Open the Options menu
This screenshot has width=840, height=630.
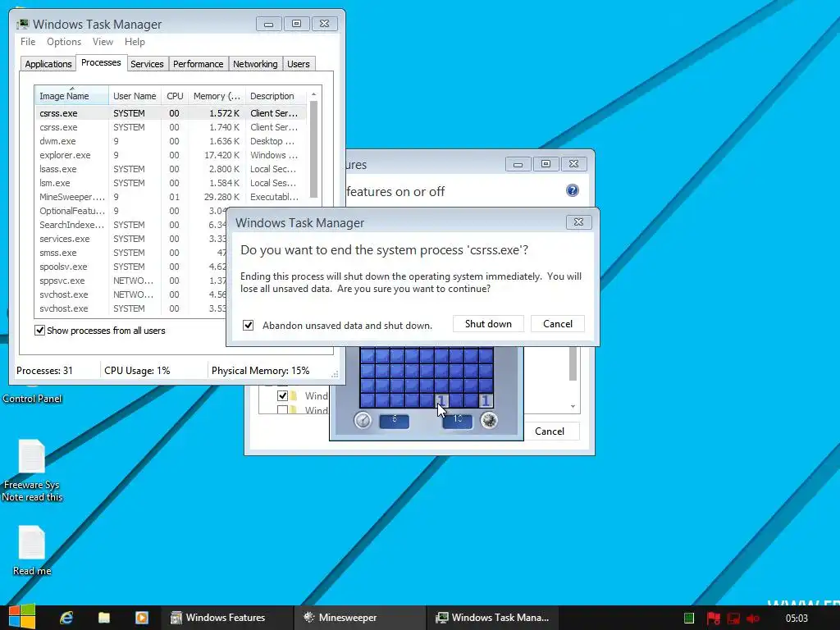[x=64, y=42]
